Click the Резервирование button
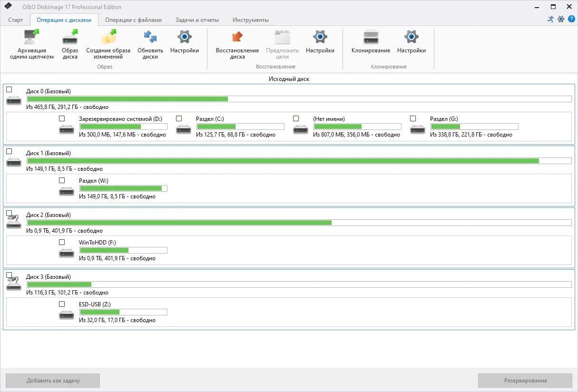578x392 pixels. click(x=525, y=381)
